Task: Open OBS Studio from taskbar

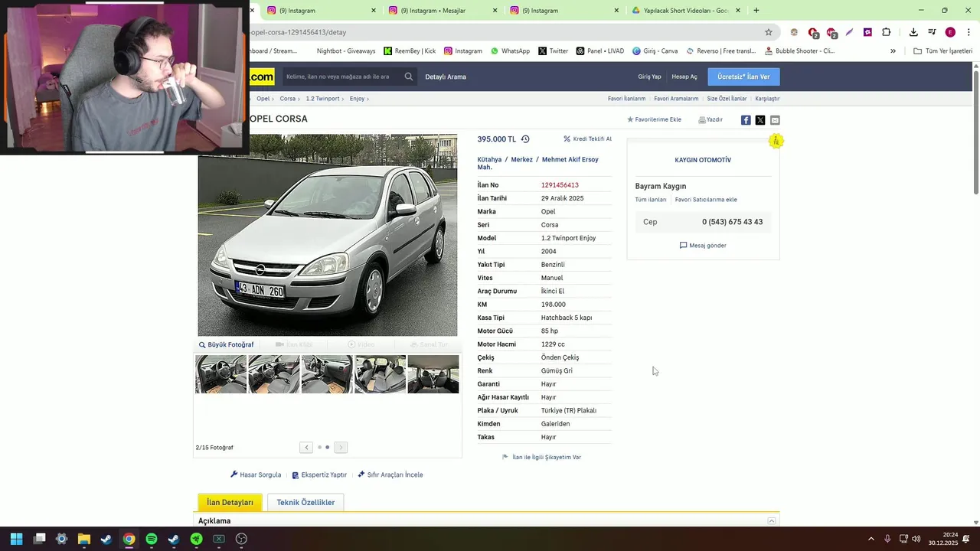Action: [241, 539]
